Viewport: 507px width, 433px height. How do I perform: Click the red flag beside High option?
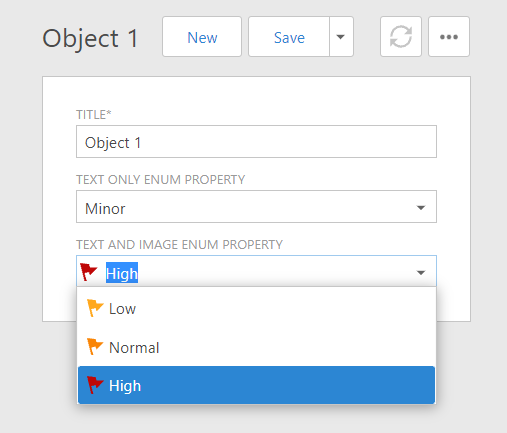(x=95, y=385)
